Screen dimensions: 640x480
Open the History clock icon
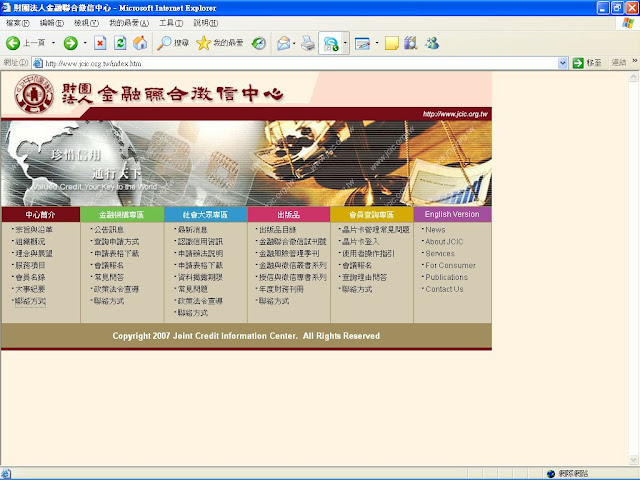pos(259,43)
